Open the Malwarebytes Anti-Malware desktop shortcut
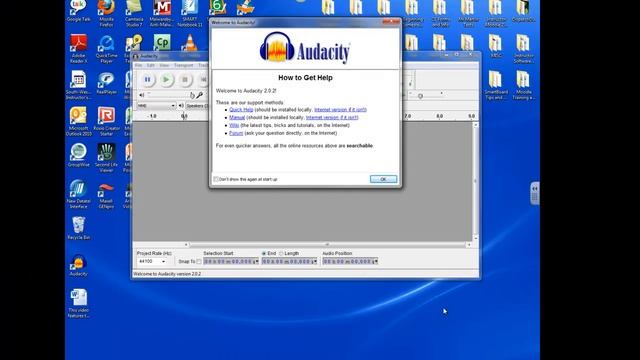This screenshot has width=640, height=360. 162,13
